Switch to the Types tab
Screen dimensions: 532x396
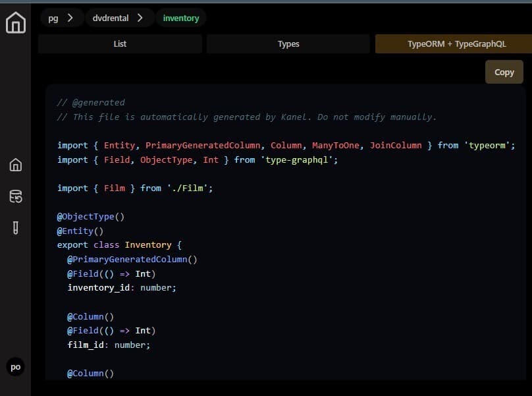tap(288, 43)
